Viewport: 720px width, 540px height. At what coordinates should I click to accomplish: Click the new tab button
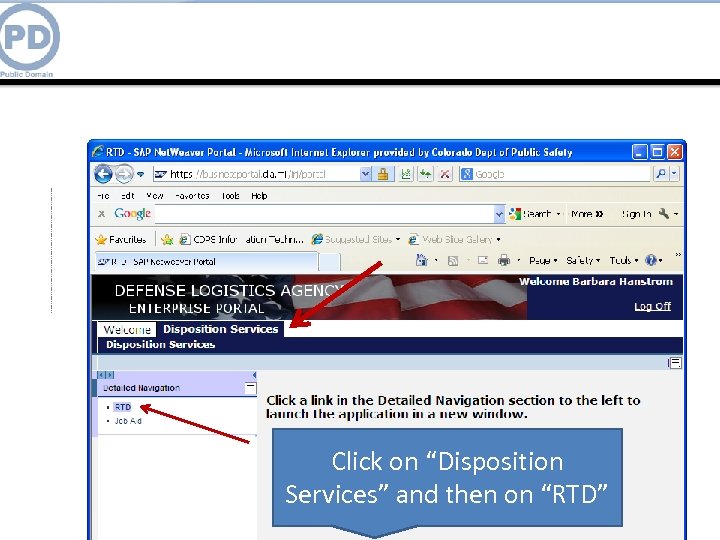point(329,262)
